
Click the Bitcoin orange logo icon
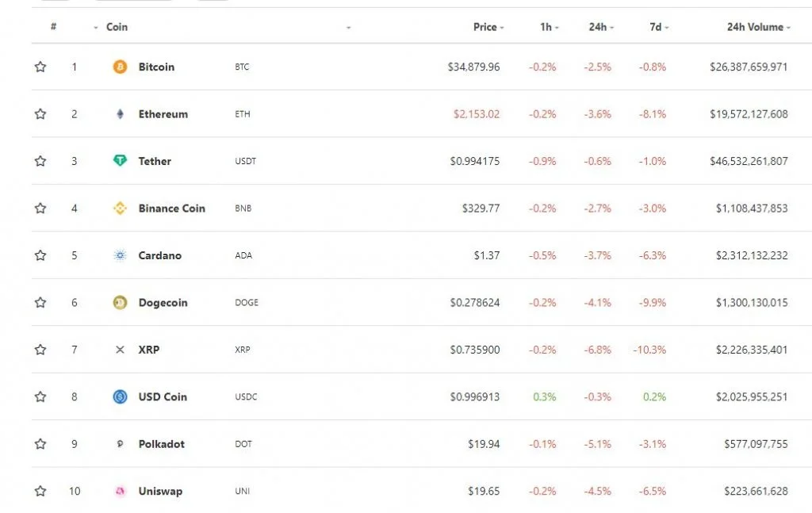pos(120,67)
